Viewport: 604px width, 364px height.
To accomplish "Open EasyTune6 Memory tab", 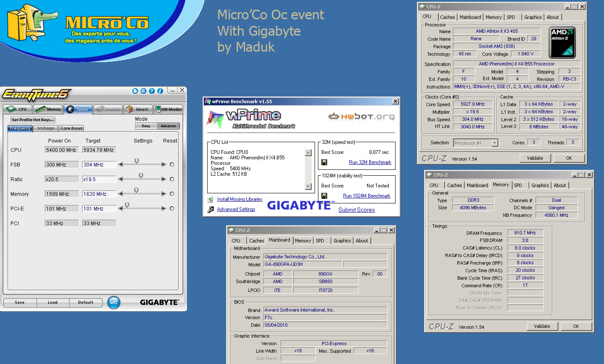I will [x=48, y=109].
